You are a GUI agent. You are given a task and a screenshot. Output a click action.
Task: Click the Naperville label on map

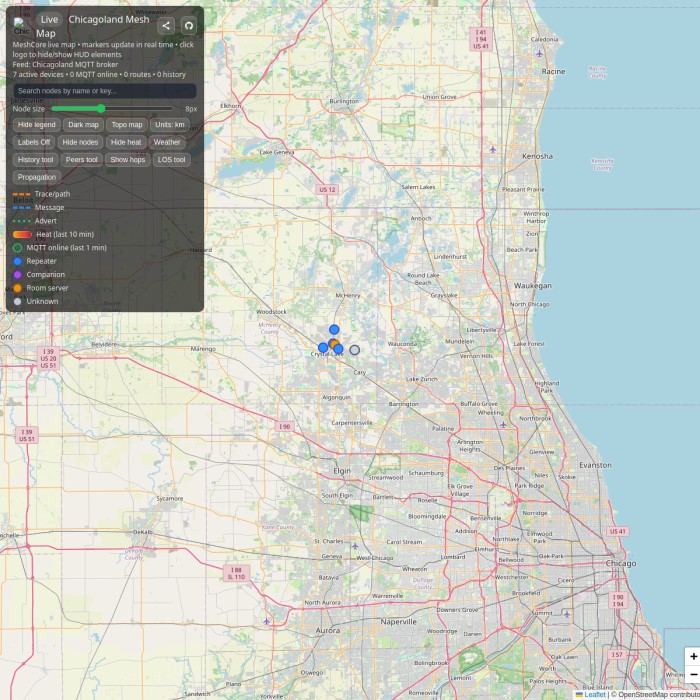pos(398,621)
